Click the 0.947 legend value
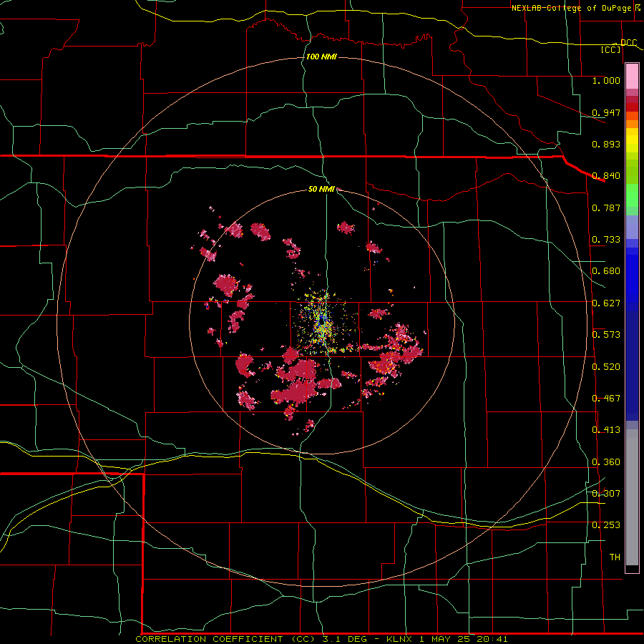Viewport: 644px width, 644px height. pyautogui.click(x=606, y=112)
